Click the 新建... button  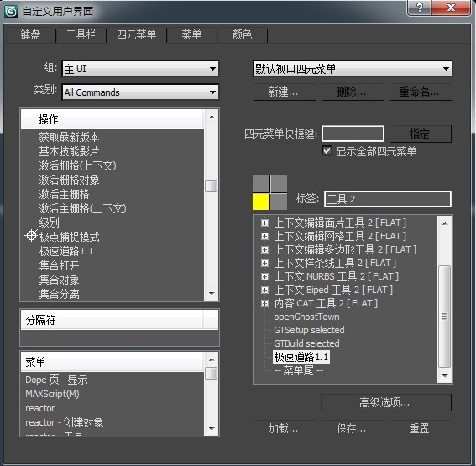285,92
